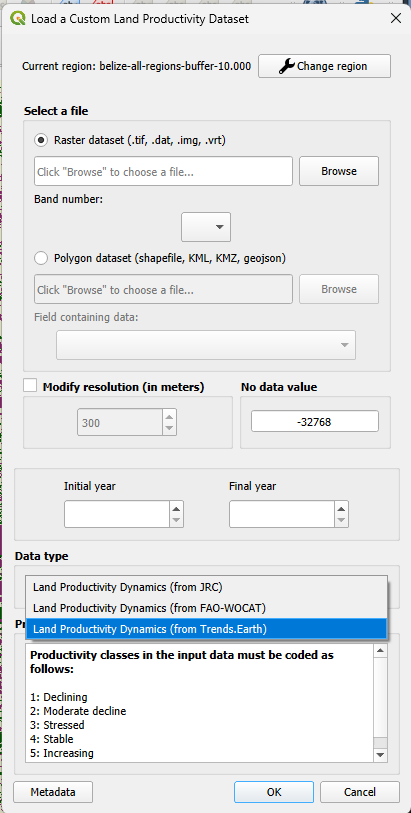The height and width of the screenshot is (813, 411).
Task: Open the Band number dropdown
Action: (x=206, y=227)
